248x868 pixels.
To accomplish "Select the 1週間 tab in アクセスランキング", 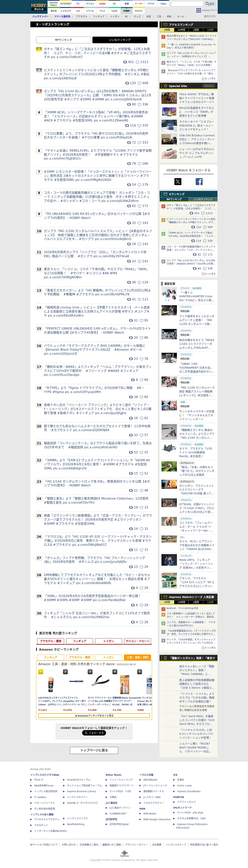I will point(196,30).
